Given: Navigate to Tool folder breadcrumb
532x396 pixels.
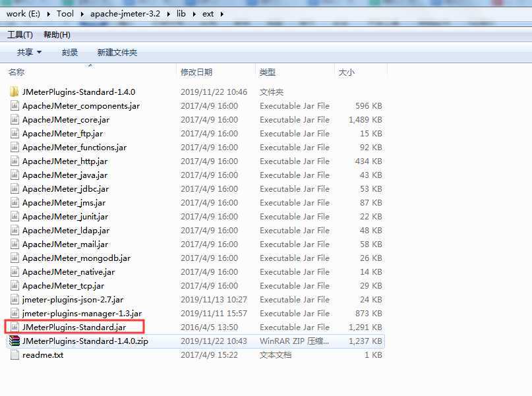Looking at the screenshot, I should pyautogui.click(x=65, y=14).
